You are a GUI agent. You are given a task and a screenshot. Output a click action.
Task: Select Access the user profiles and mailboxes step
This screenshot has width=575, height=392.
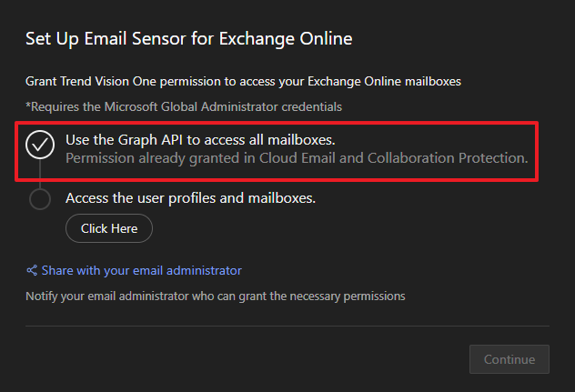click(190, 197)
